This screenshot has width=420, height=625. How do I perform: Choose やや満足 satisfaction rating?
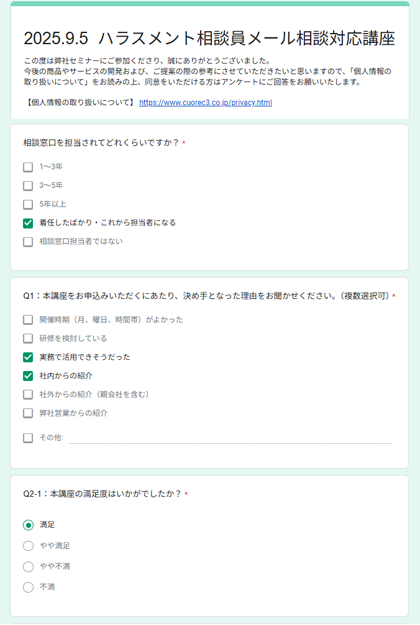point(28,546)
